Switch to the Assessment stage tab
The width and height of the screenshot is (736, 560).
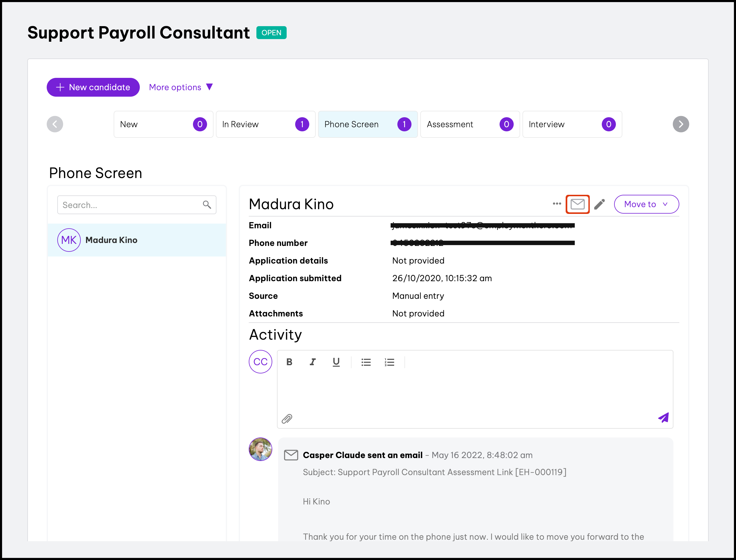(470, 124)
